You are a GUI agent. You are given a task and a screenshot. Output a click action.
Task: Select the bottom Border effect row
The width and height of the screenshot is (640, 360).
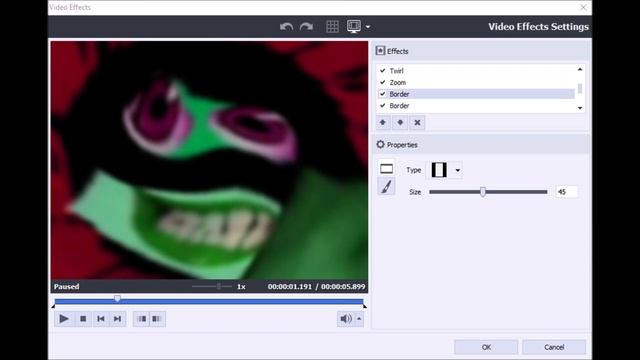coord(476,105)
